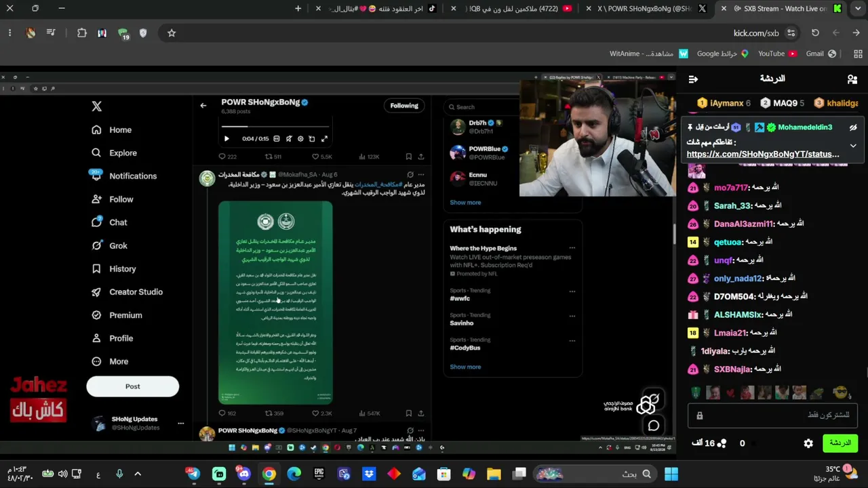The width and height of the screenshot is (868, 488).
Task: Open more options on مكافحة المخدرات tweet
Action: [421, 175]
